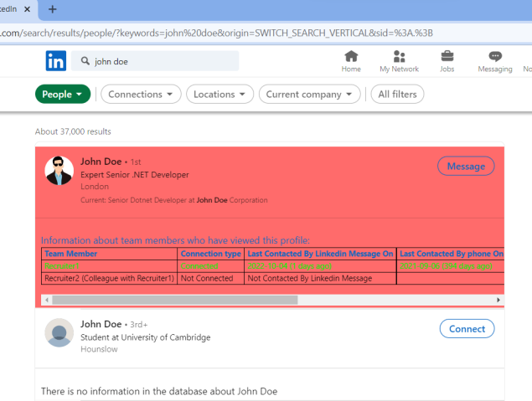This screenshot has height=401, width=532.
Task: Click the London location text
Action: tap(95, 187)
